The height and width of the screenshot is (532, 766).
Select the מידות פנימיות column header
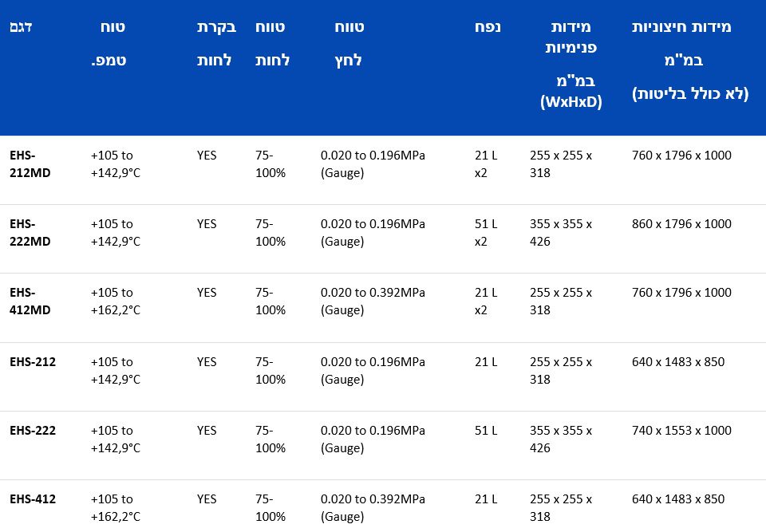point(571,64)
